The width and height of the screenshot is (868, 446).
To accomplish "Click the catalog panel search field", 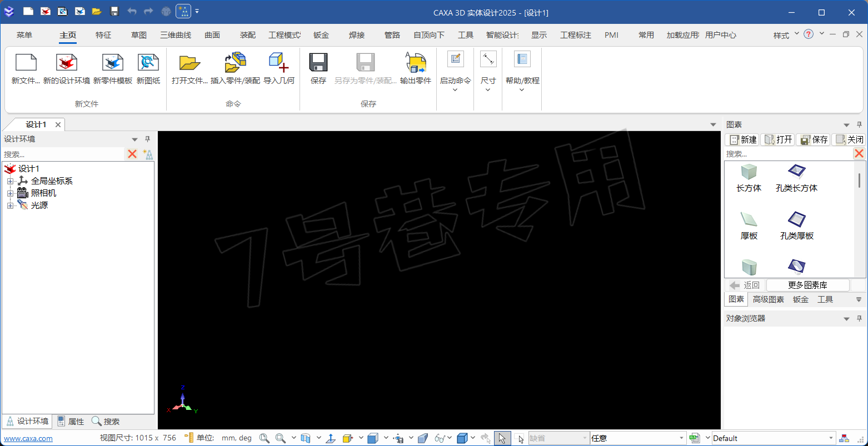I will click(788, 154).
